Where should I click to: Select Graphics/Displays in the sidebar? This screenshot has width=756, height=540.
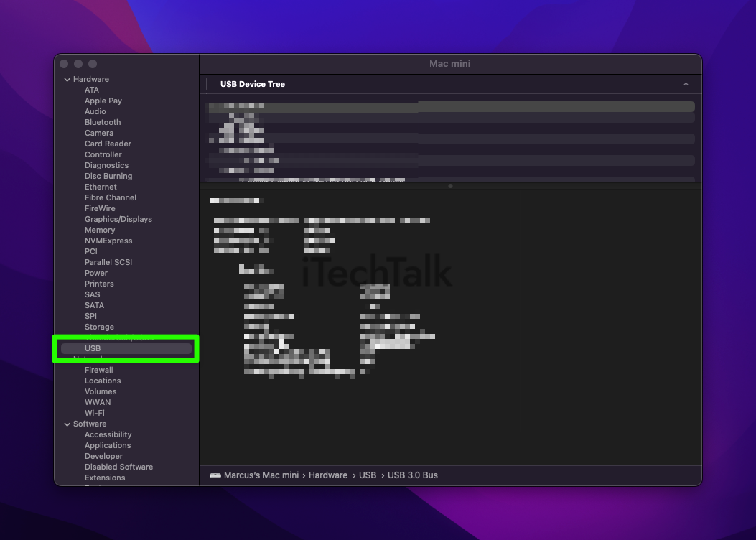(118, 220)
